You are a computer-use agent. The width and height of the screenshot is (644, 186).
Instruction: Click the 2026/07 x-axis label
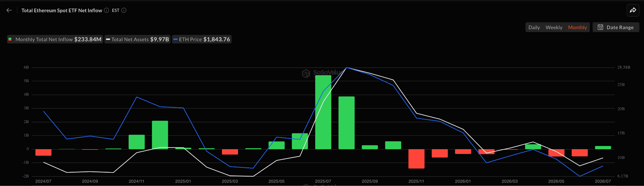click(603, 181)
